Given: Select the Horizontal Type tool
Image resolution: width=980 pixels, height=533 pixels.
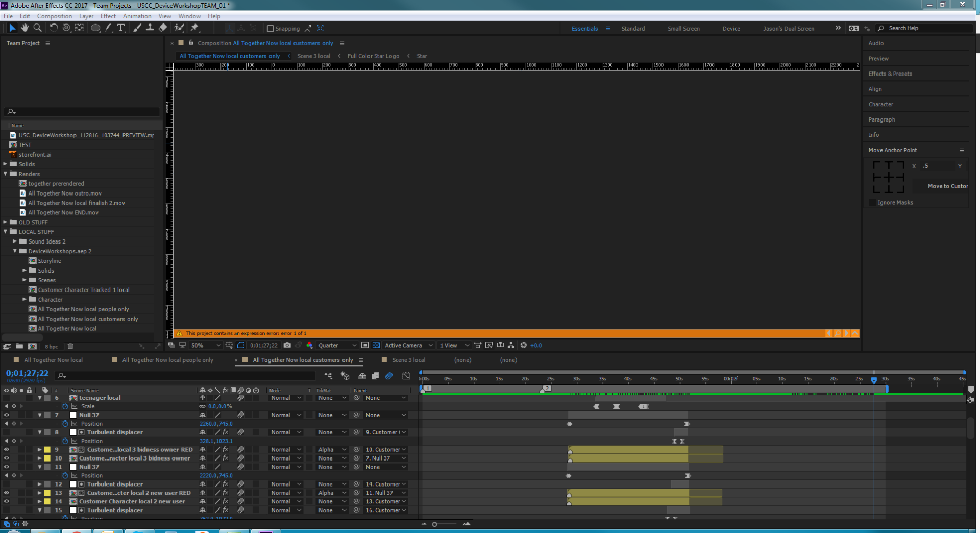Looking at the screenshot, I should click(x=121, y=28).
